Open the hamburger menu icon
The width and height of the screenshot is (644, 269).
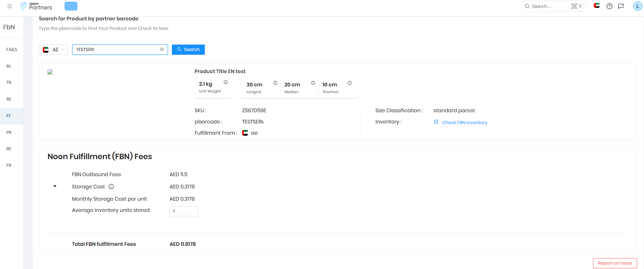(10, 6)
